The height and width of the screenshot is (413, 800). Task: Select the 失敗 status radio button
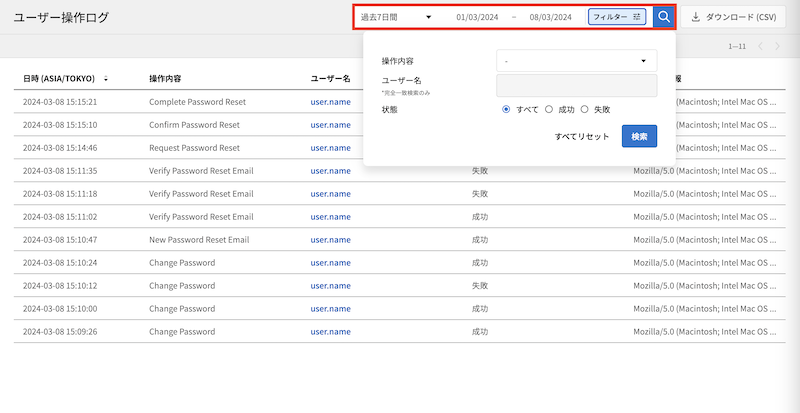tap(584, 109)
